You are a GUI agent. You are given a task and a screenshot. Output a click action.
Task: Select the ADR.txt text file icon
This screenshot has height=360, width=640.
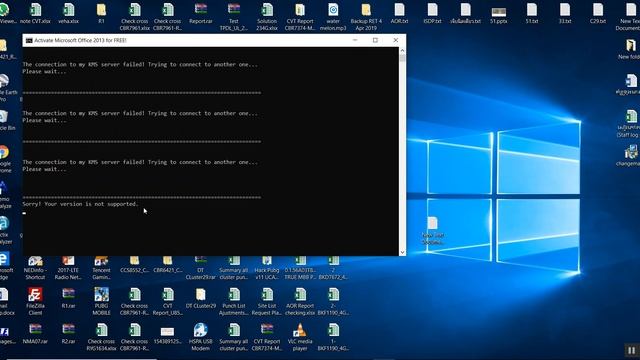pyautogui.click(x=399, y=13)
